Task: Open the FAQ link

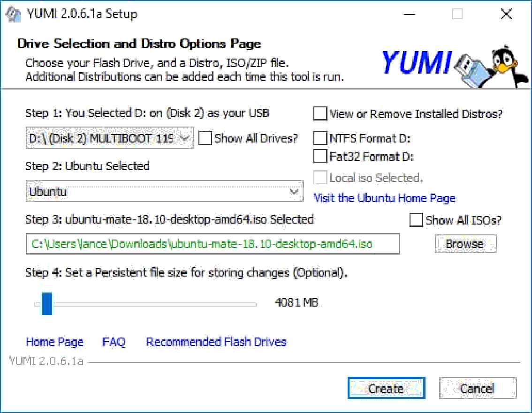Action: click(x=114, y=342)
